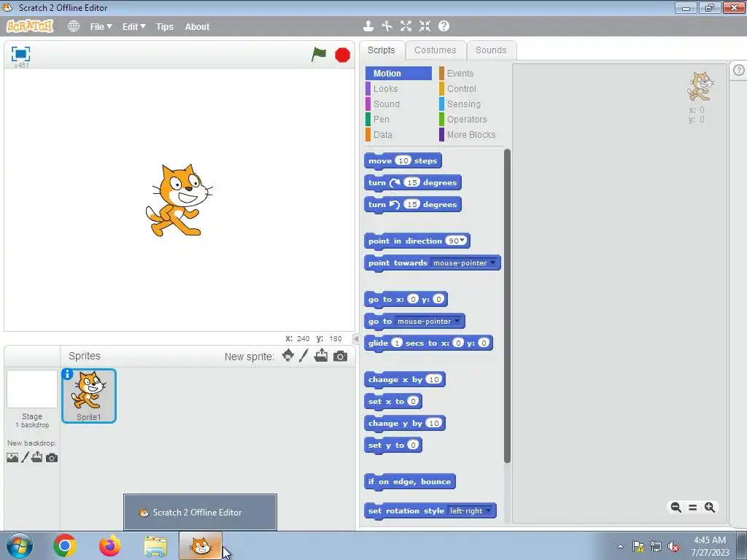This screenshot has height=560, width=747.
Task: Click the green flag to start
Action: tap(319, 55)
